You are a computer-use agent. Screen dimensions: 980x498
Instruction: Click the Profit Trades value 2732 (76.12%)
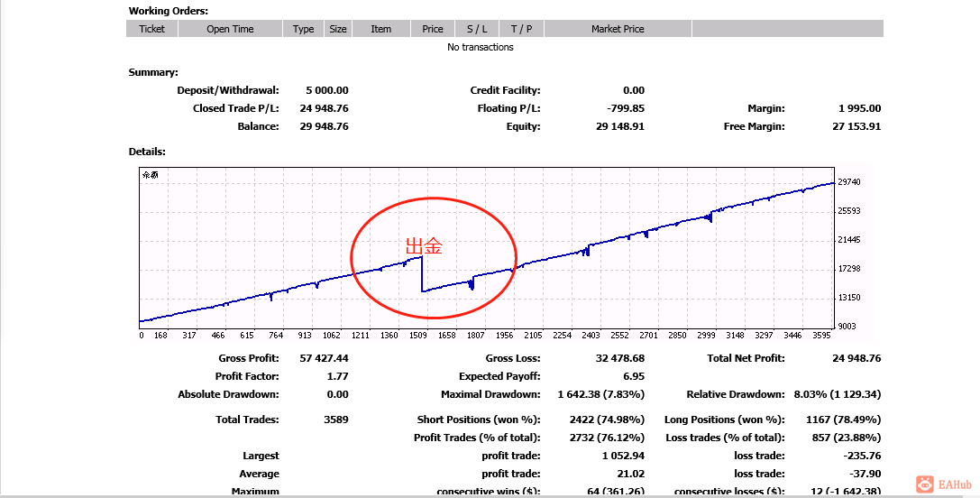click(607, 438)
